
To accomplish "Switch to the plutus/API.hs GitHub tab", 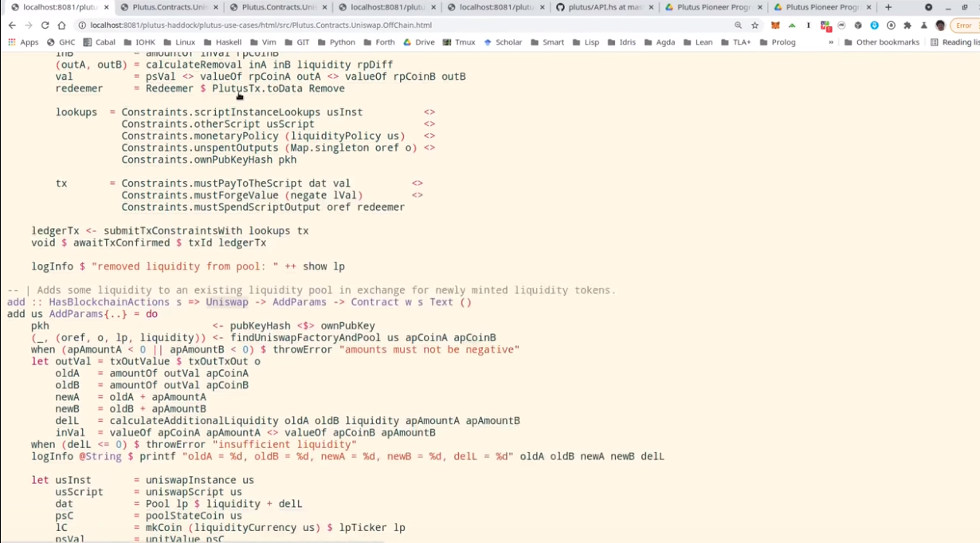I will point(600,7).
